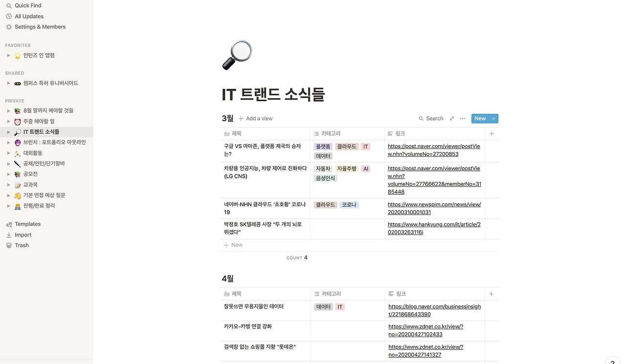Viewport: 626px width, 364px height.
Task: Open the database options via the ellipsis menu
Action: (x=462, y=118)
